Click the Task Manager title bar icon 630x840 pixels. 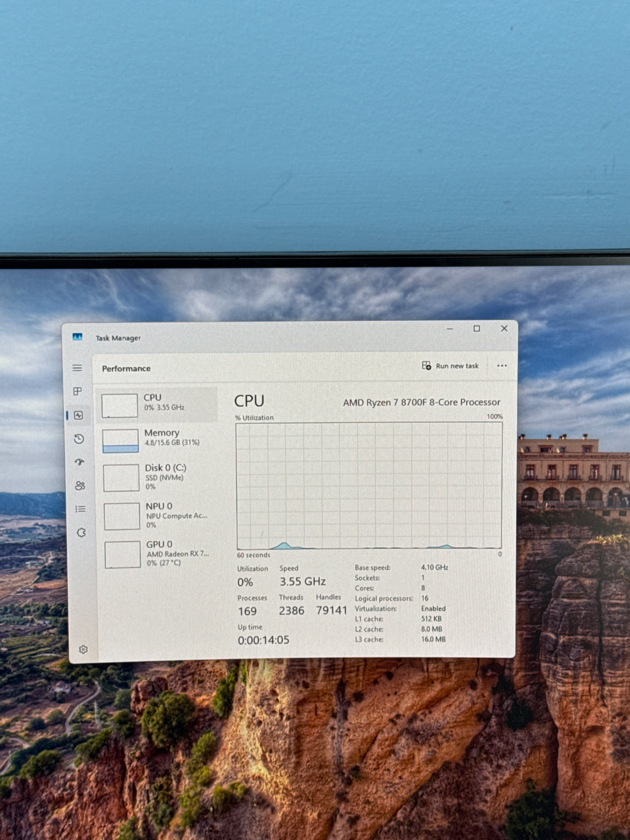(78, 337)
